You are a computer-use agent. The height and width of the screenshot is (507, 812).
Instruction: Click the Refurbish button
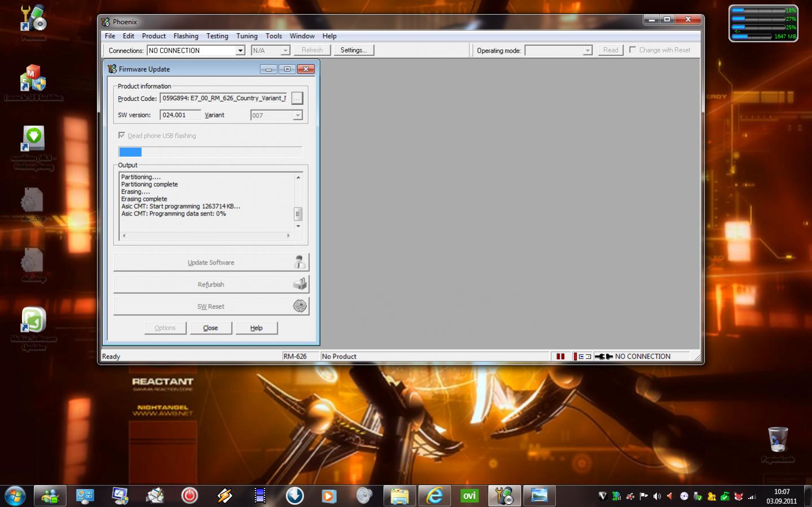(x=211, y=284)
